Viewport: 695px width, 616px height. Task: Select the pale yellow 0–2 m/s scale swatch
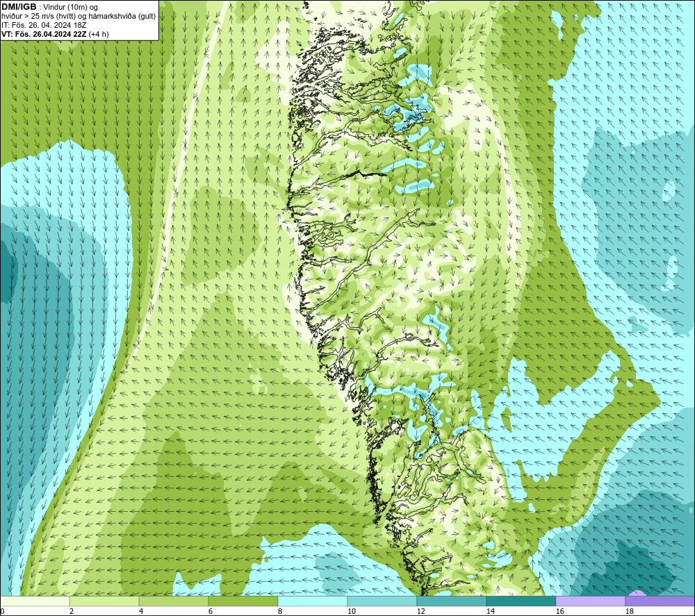coord(35,601)
